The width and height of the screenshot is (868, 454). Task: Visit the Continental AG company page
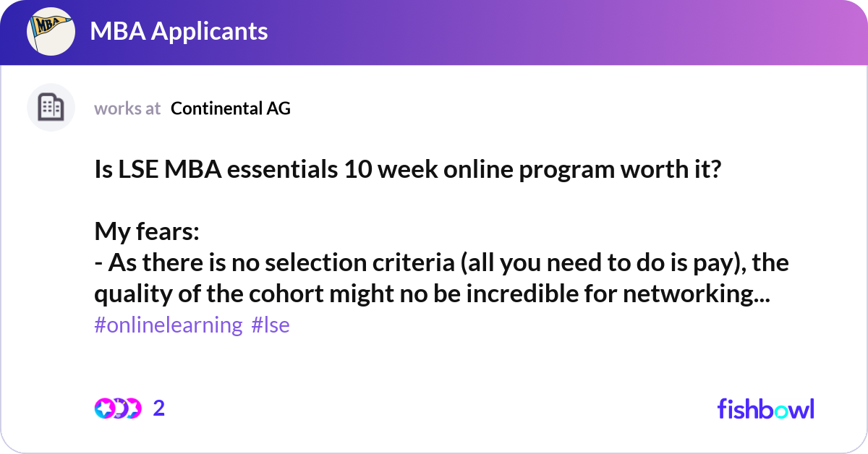230,108
